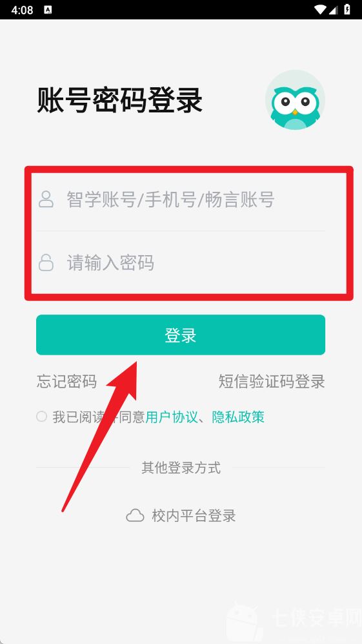Open the 忘记密码 link
Screen dimensions: 362x644
coord(66,381)
